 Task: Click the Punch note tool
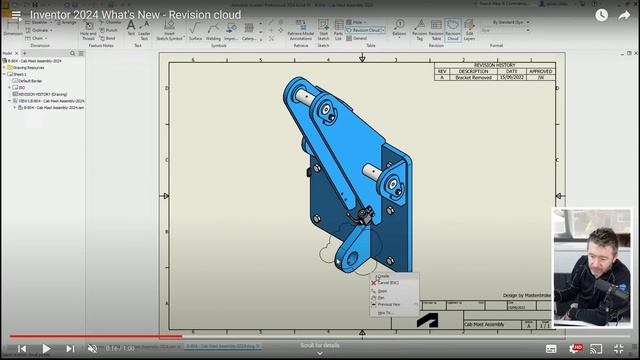click(109, 30)
